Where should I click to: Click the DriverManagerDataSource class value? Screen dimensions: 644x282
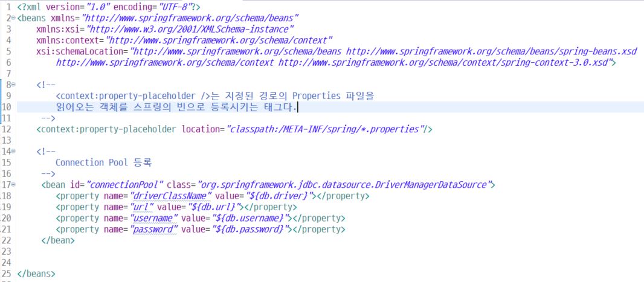(x=344, y=185)
